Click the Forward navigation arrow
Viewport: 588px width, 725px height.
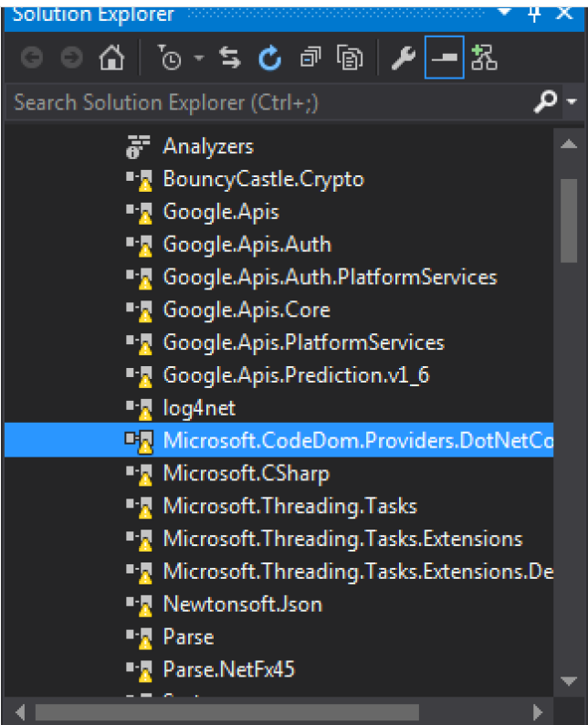[x=71, y=58]
